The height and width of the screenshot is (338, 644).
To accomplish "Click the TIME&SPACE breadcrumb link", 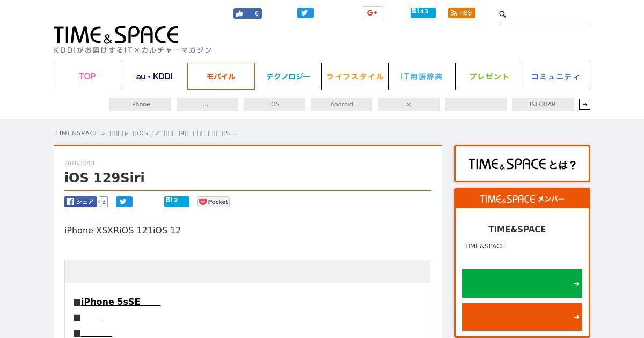I will [77, 133].
